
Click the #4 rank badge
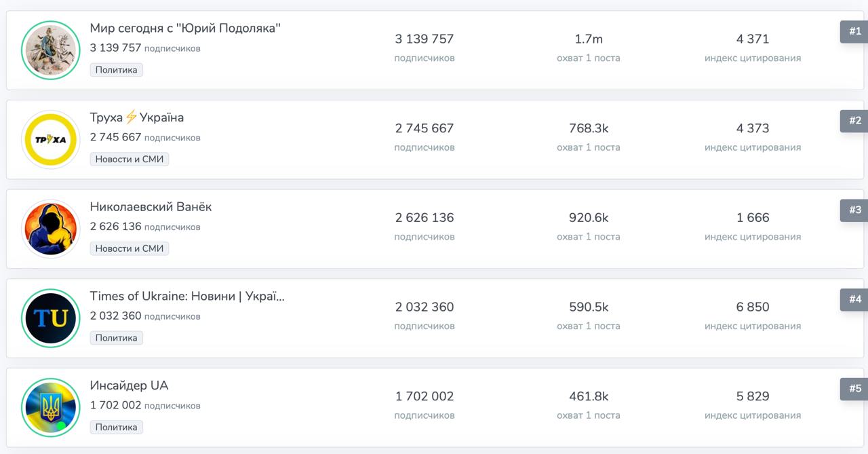click(x=854, y=299)
